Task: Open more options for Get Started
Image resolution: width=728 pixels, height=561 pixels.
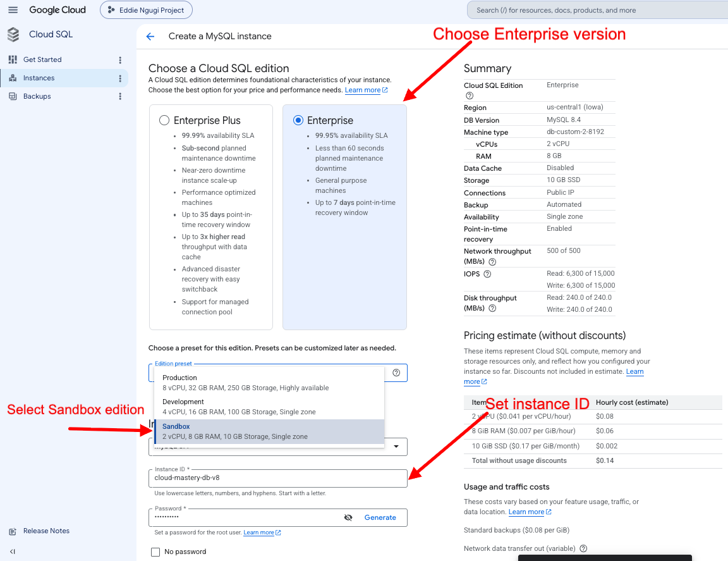Action: point(120,60)
